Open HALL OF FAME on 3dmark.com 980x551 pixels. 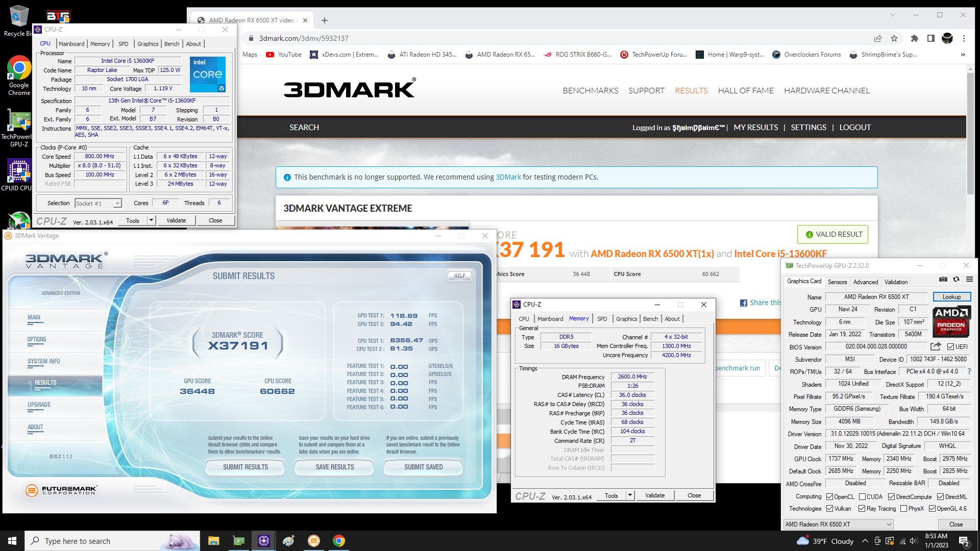pyautogui.click(x=746, y=91)
